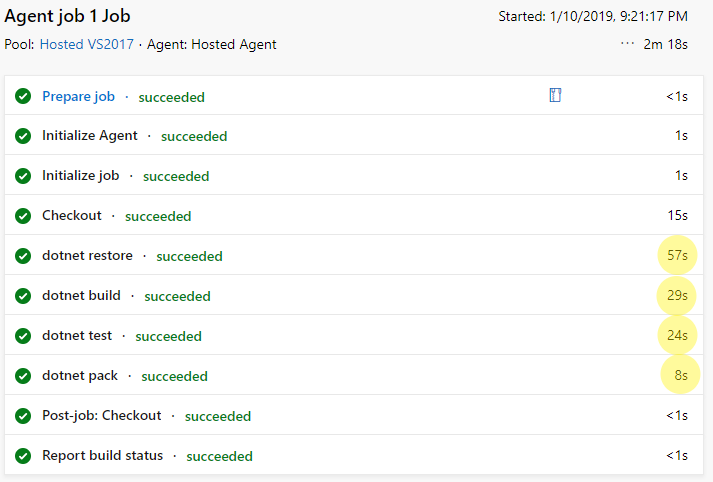
Task: Open the dotnet pack step
Action: (x=354, y=376)
